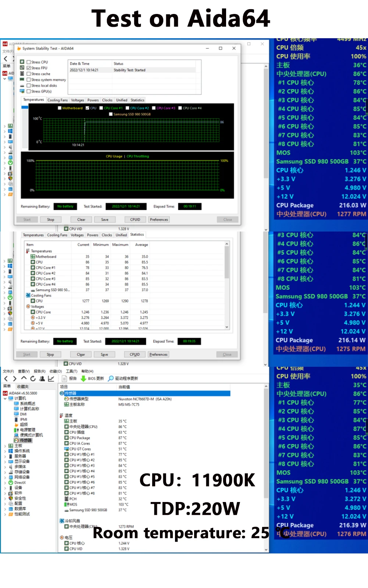Click the refresh icon in AIDA64 toolbar
This screenshot has width=368, height=588.
(x=33, y=379)
